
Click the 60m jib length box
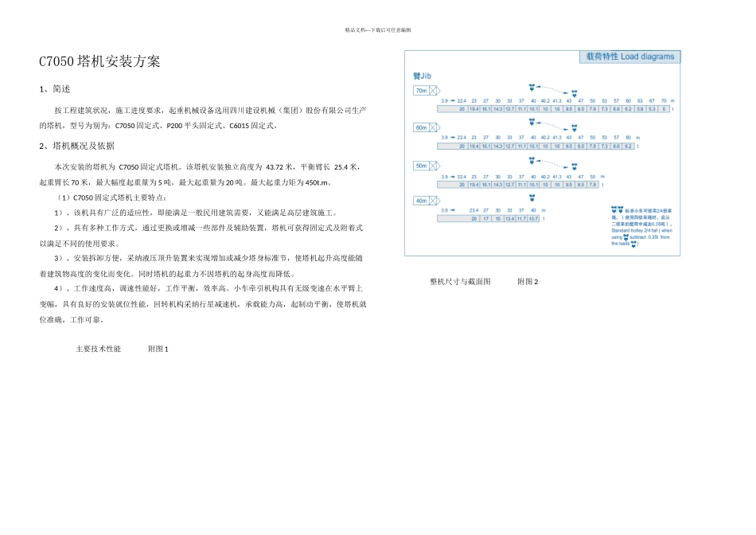(x=427, y=127)
